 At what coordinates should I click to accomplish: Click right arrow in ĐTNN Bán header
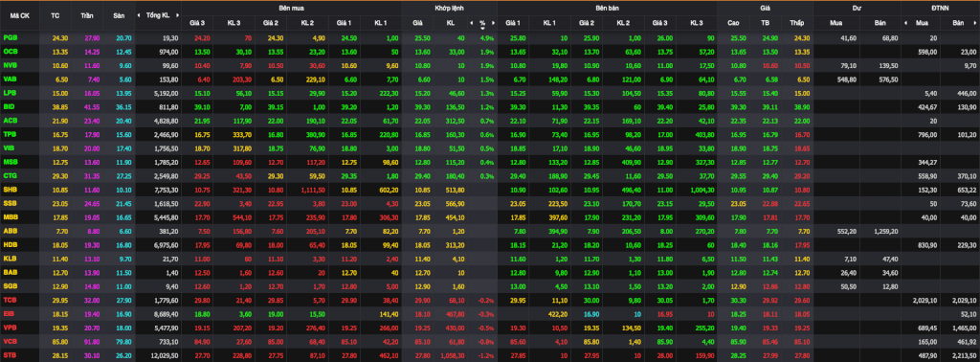(976, 23)
